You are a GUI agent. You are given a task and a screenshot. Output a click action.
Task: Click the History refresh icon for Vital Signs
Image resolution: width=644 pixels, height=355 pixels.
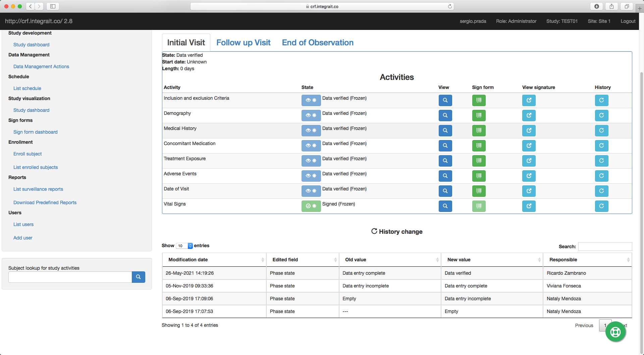601,206
